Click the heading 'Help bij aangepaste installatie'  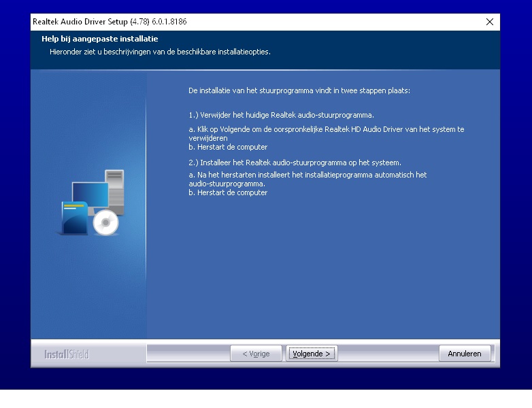(100, 39)
